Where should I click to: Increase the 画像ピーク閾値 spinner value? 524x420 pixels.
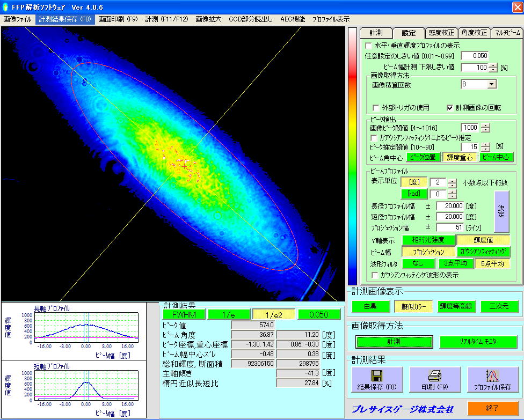pos(485,126)
